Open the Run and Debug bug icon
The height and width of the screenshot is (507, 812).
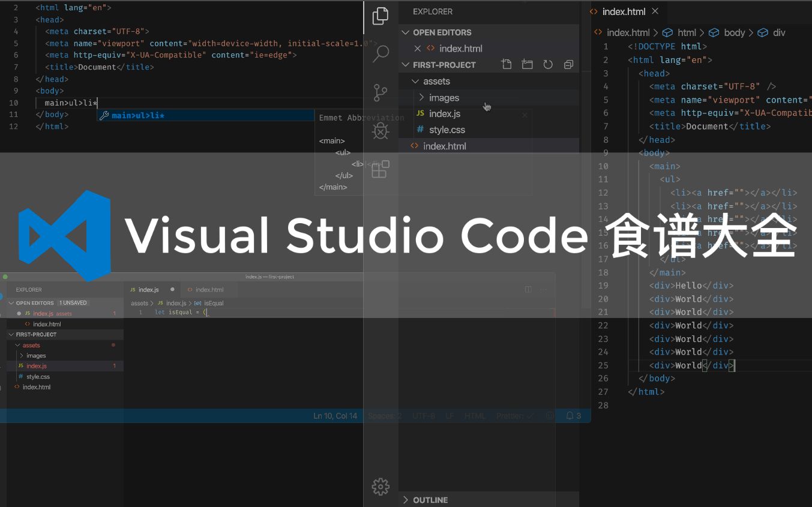point(380,131)
